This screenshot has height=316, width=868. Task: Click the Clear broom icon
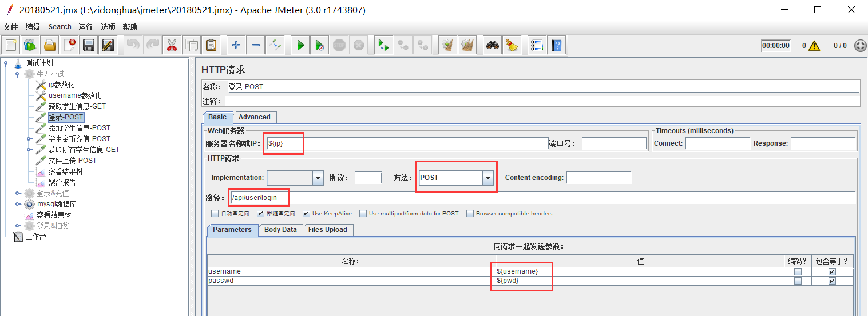pos(448,45)
